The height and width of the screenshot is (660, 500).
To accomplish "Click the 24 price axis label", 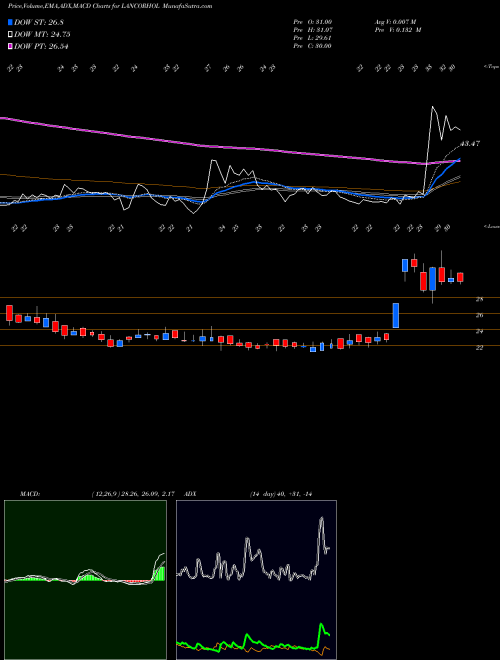I will tap(479, 332).
